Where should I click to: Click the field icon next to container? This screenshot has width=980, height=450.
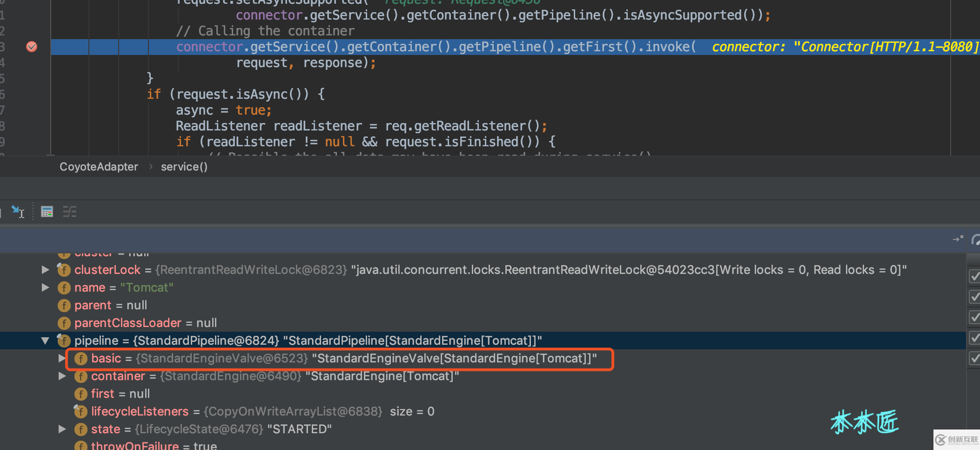[x=81, y=376]
